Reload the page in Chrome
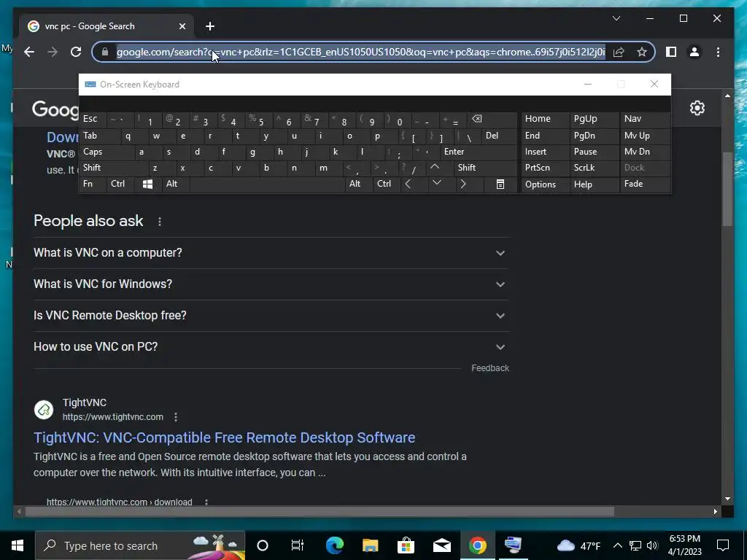 tap(76, 52)
